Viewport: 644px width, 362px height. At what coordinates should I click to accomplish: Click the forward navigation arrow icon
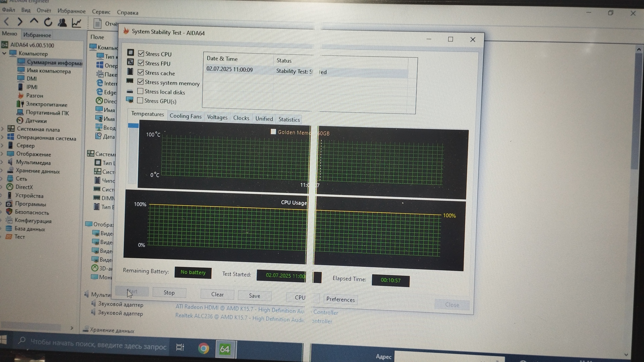point(20,22)
